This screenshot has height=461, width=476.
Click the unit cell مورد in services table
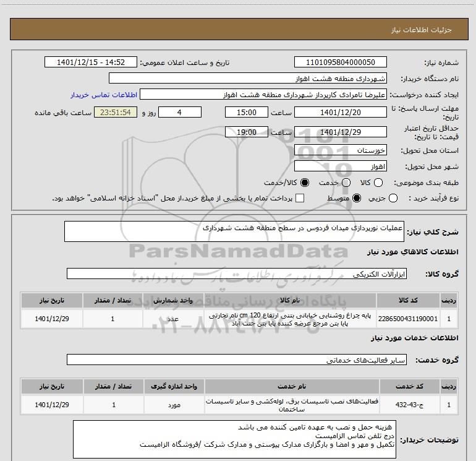[x=174, y=405]
